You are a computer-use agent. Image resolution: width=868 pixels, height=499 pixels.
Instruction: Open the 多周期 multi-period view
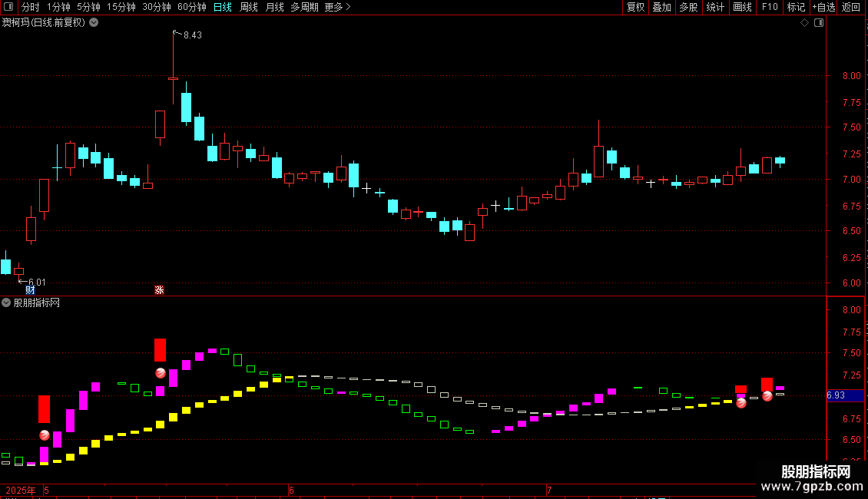click(x=304, y=7)
